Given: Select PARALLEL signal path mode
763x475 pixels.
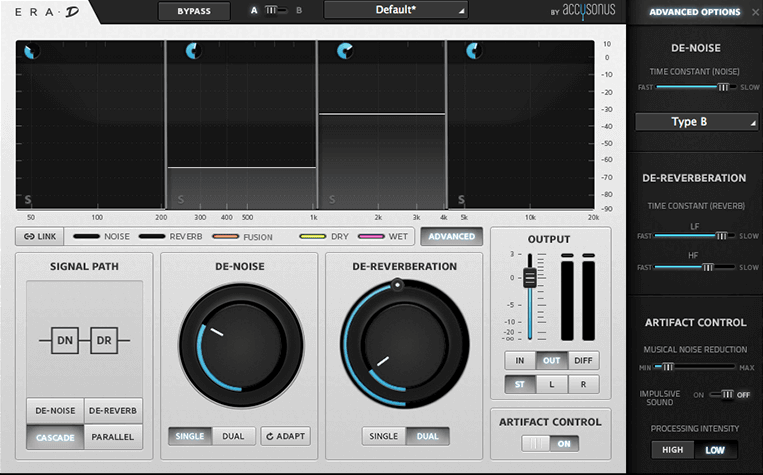Looking at the screenshot, I should pyautogui.click(x=113, y=437).
